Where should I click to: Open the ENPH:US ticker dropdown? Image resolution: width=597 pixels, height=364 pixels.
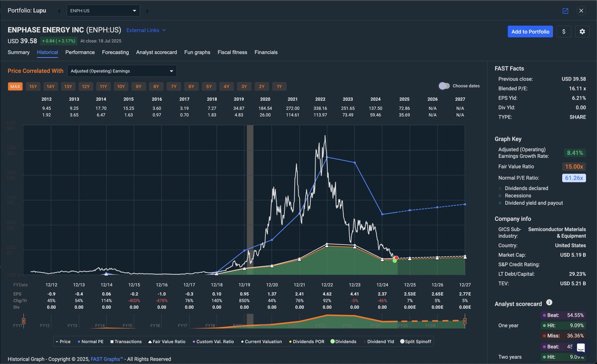[x=103, y=11]
